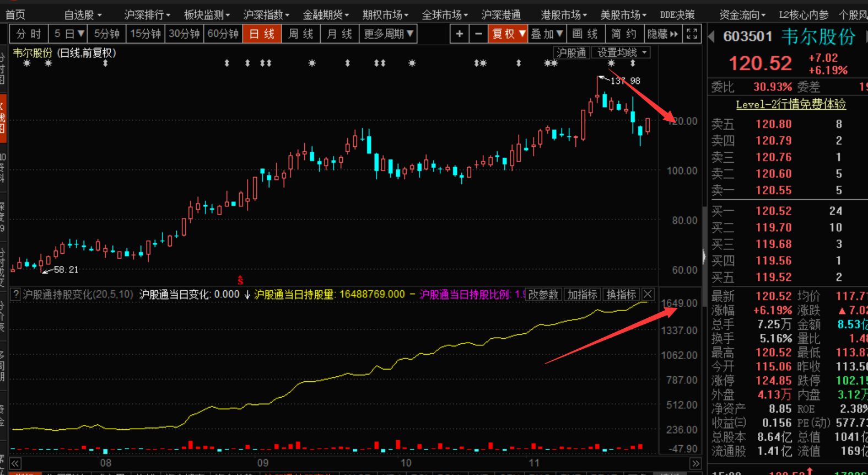This screenshot has width=868, height=475.
Task: Open the 港股市场 menu
Action: pyautogui.click(x=564, y=15)
